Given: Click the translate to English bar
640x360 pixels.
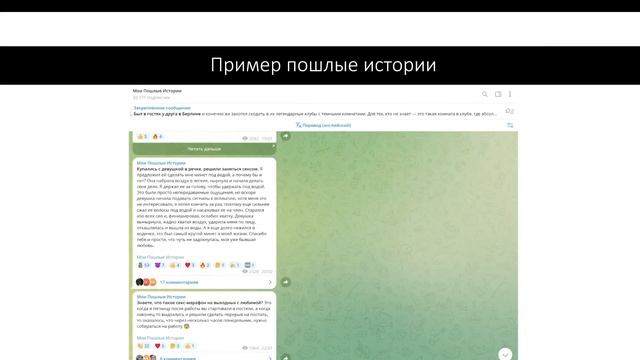Looking at the screenshot, I should 323,125.
